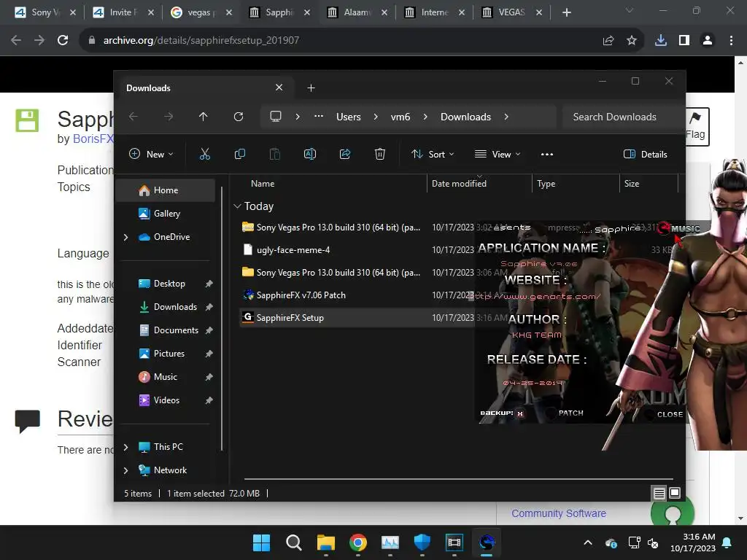Open the View dropdown

tap(498, 155)
